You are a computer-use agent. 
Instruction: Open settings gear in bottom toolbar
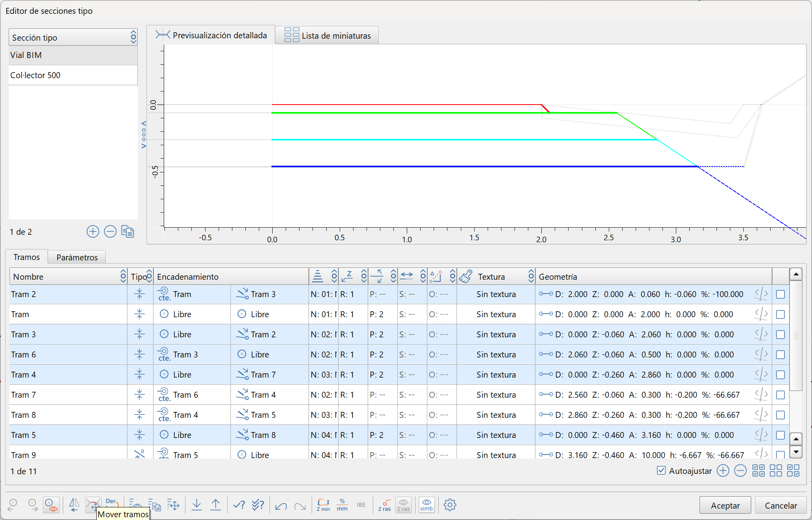450,505
